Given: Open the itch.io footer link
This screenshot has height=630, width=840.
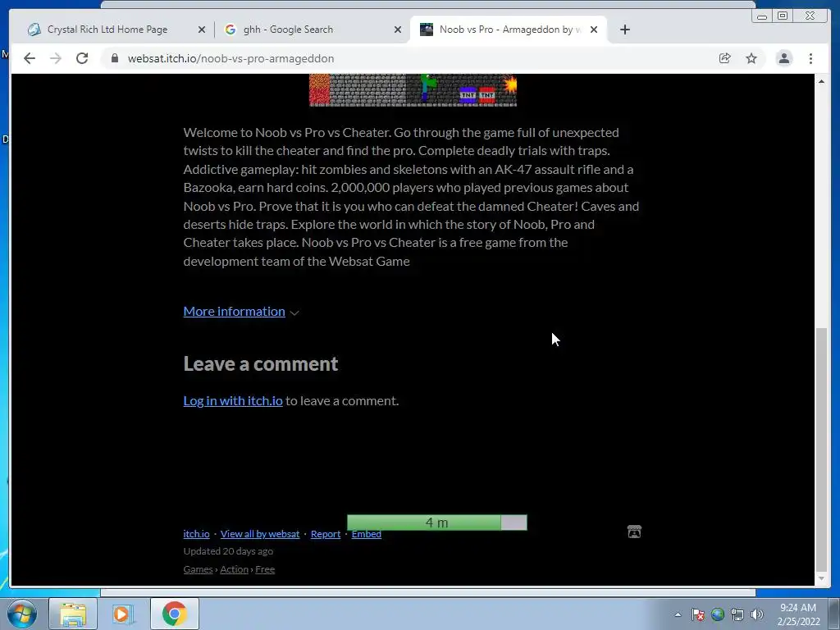Looking at the screenshot, I should pos(196,533).
